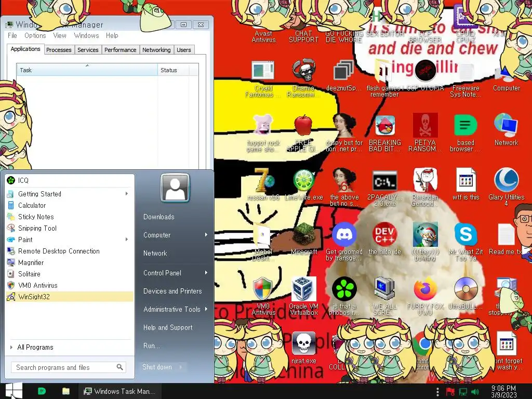Launch WinSight32 from the start menu
532x399 pixels.
point(70,297)
